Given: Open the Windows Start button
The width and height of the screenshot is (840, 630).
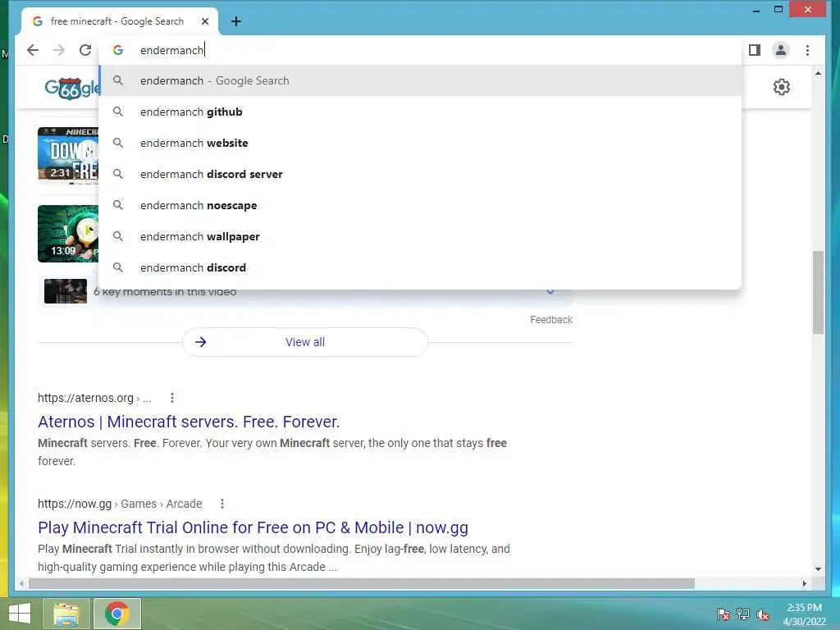Looking at the screenshot, I should click(20, 614).
